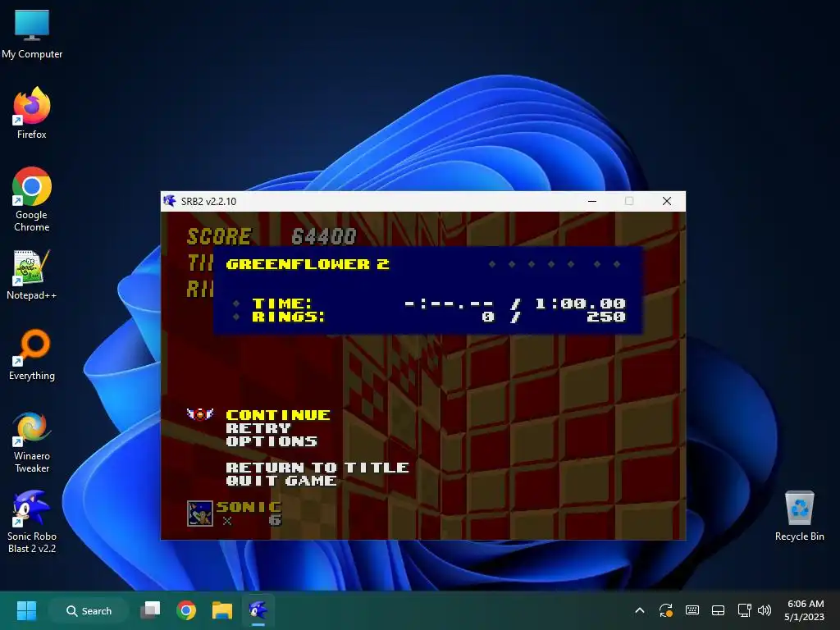Launch Chrome from the taskbar

click(x=186, y=610)
